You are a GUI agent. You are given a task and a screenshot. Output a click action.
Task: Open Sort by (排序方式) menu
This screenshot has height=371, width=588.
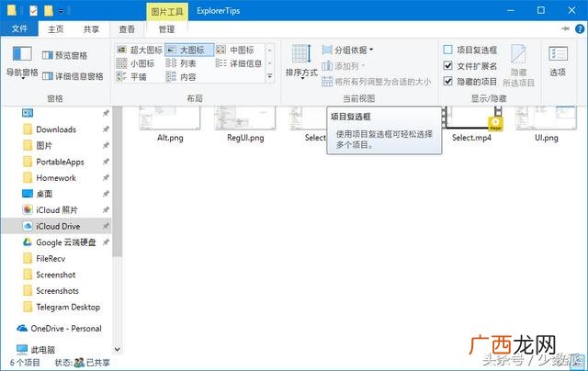click(301, 62)
